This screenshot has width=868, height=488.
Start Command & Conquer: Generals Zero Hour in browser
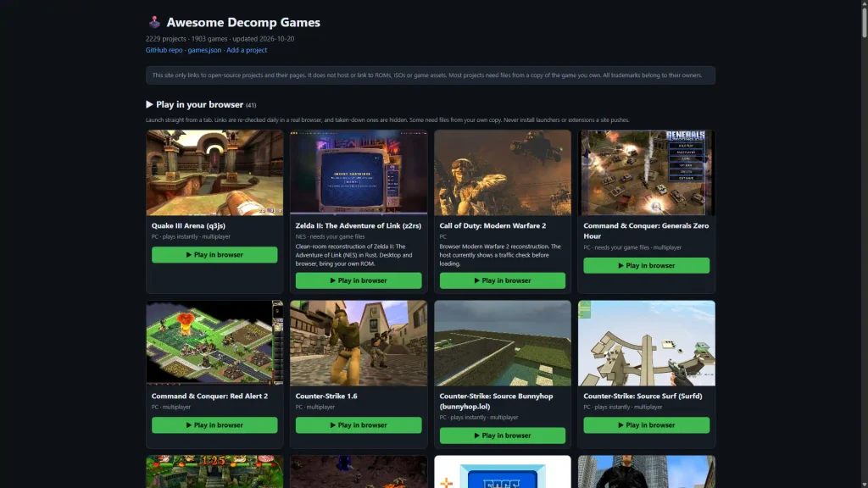(x=646, y=265)
